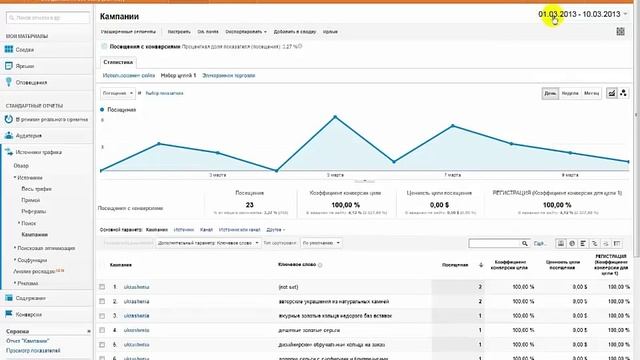Viewport: 640px width, 360px height.
Task: Select the comparison view icon
Action: coord(595,243)
